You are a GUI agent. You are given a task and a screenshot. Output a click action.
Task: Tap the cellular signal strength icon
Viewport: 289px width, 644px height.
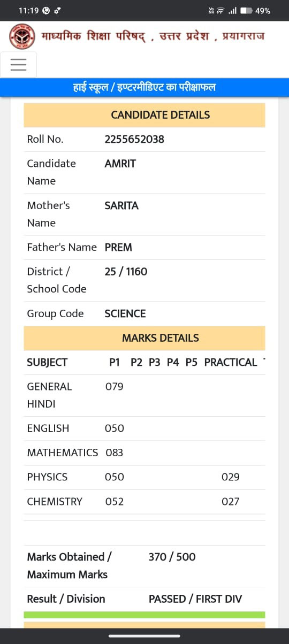(x=232, y=11)
